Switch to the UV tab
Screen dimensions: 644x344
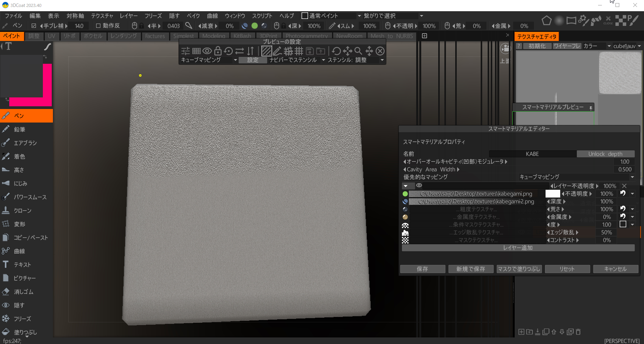click(x=51, y=36)
